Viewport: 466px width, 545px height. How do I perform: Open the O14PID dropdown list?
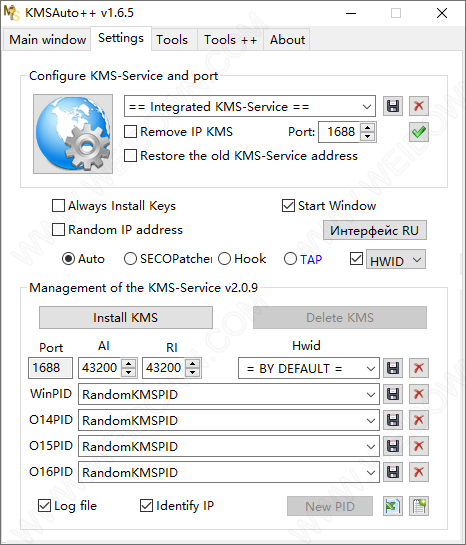click(x=229, y=420)
